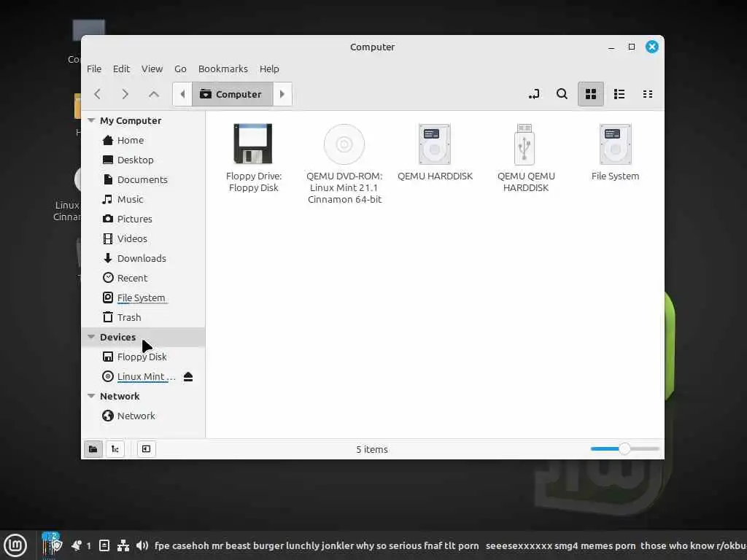Open the search tool
This screenshot has width=747, height=560.
click(562, 94)
